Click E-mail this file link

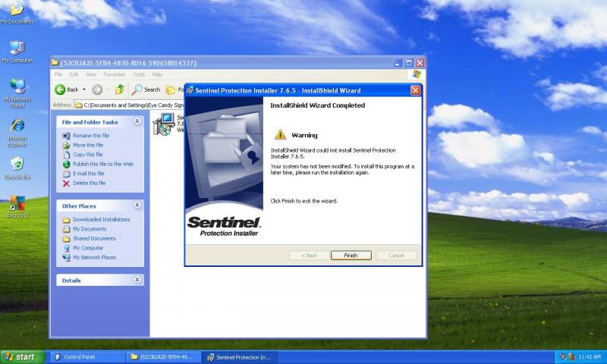pos(89,174)
